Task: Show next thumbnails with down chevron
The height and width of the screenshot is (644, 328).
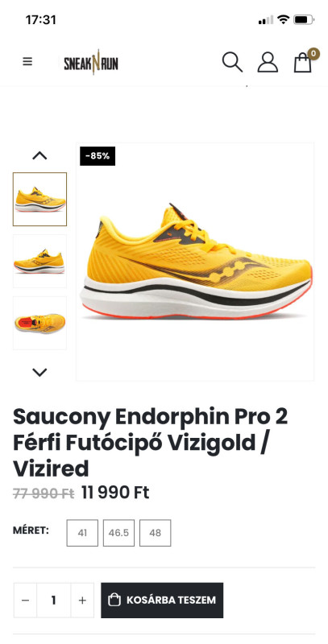Action: pyautogui.click(x=39, y=372)
